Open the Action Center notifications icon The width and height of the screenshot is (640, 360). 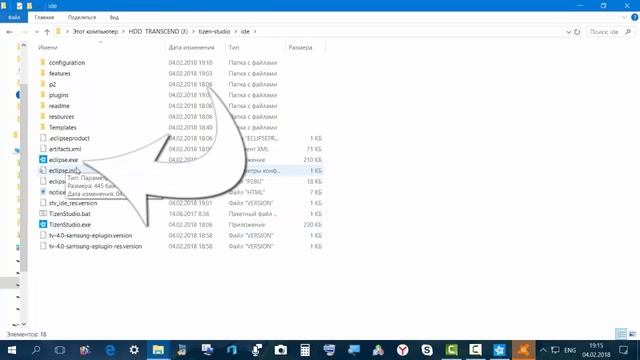[623, 350]
